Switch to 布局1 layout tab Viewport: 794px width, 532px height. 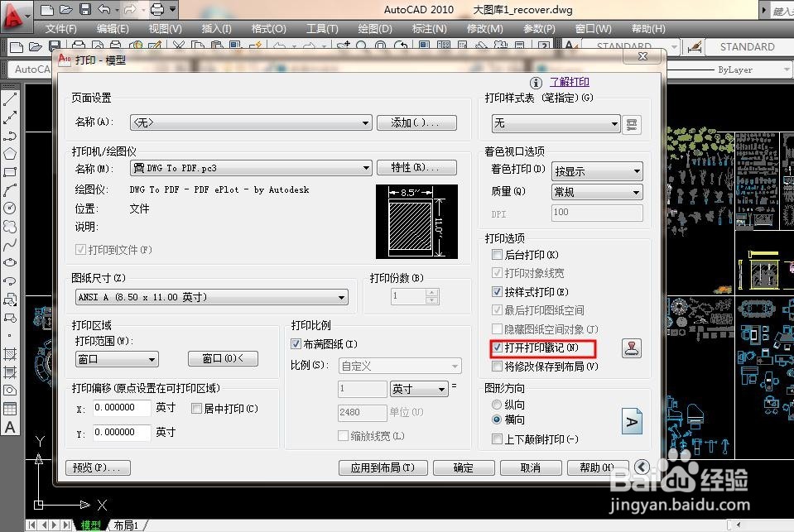[126, 526]
